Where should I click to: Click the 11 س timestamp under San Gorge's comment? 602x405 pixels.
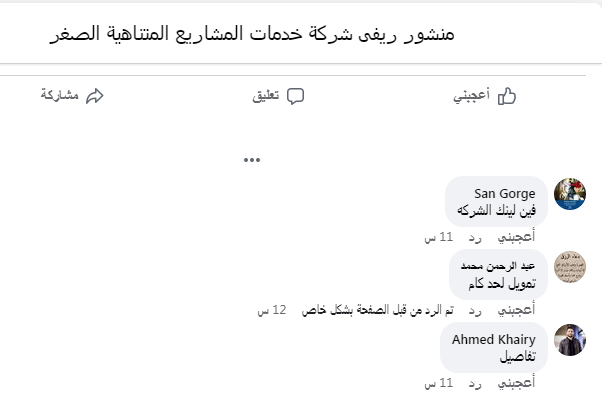point(439,237)
